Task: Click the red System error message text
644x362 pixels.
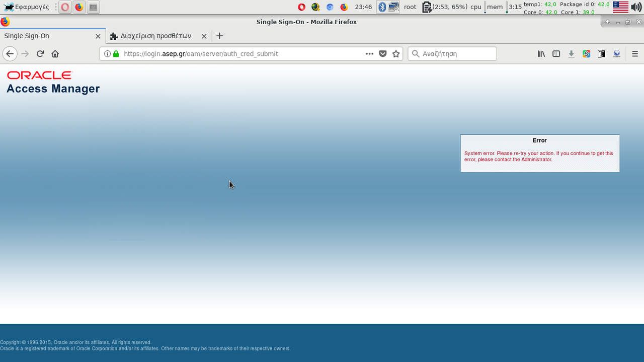Action: [x=539, y=157]
